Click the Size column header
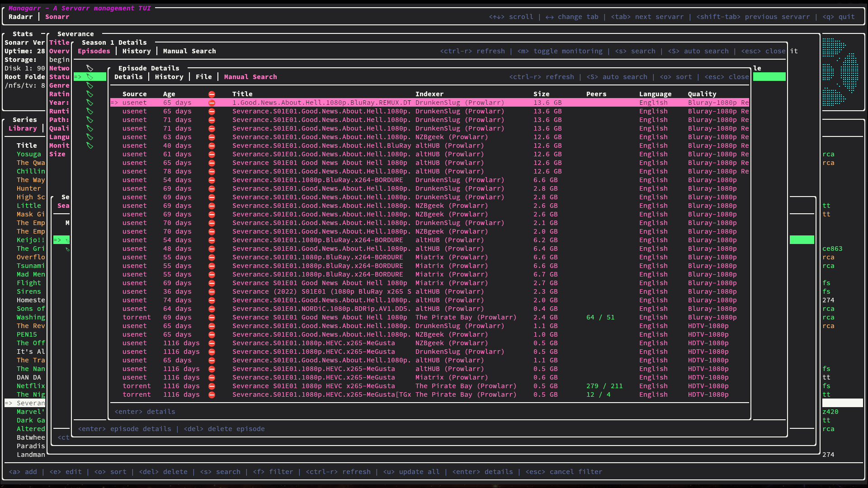Screen dimensions: 868x488 click(x=541, y=94)
